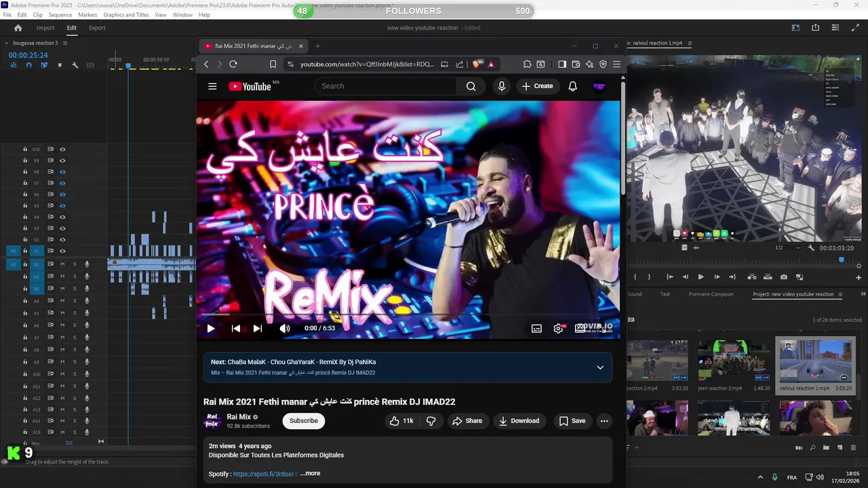Open Brave Shields lion icon

477,64
